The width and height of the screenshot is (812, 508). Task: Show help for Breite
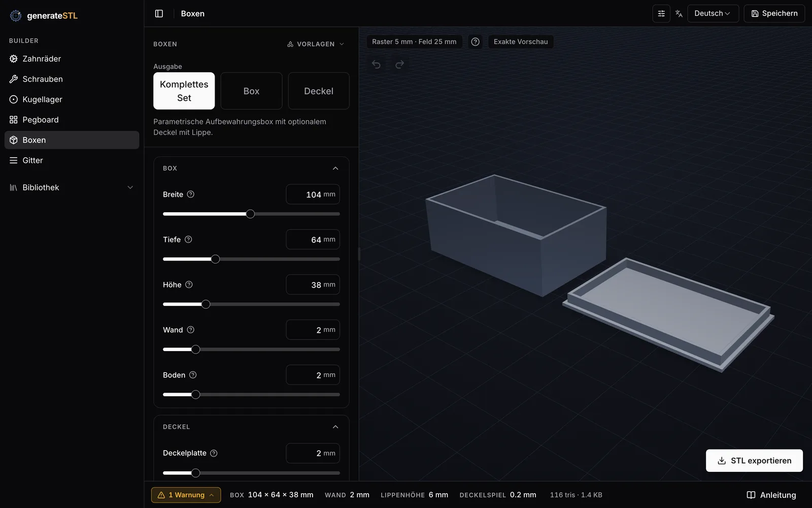[191, 194]
